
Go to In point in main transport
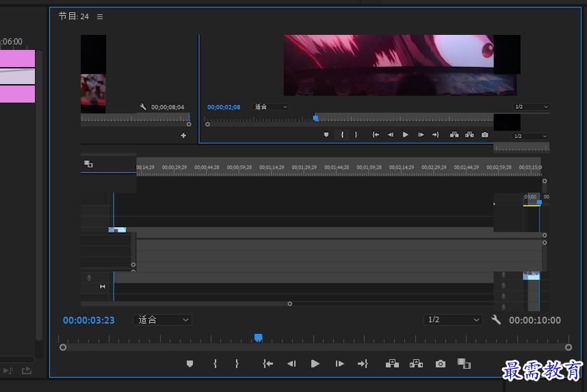coord(268,363)
